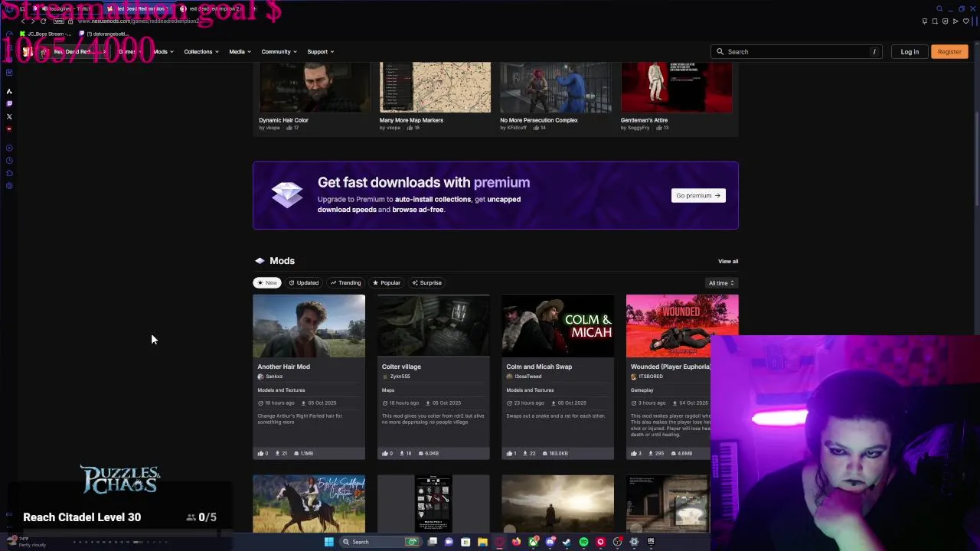Click author Zykm555 on Colter village card

coord(400,377)
